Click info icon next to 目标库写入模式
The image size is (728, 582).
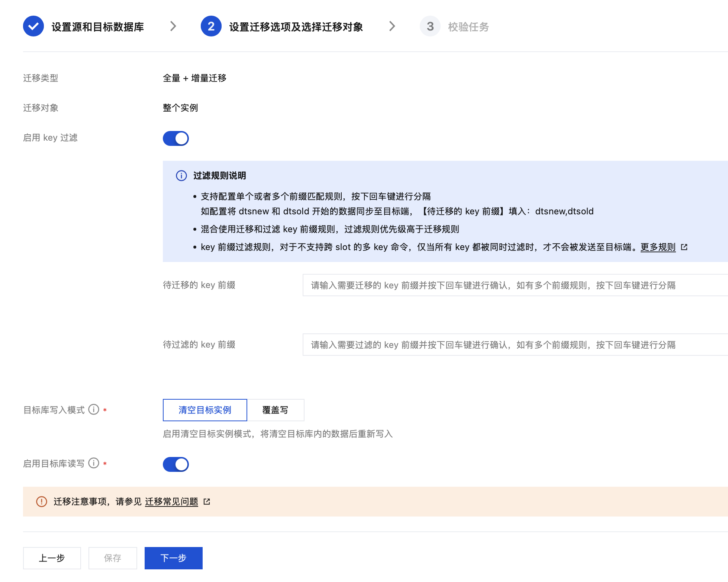pyautogui.click(x=94, y=410)
